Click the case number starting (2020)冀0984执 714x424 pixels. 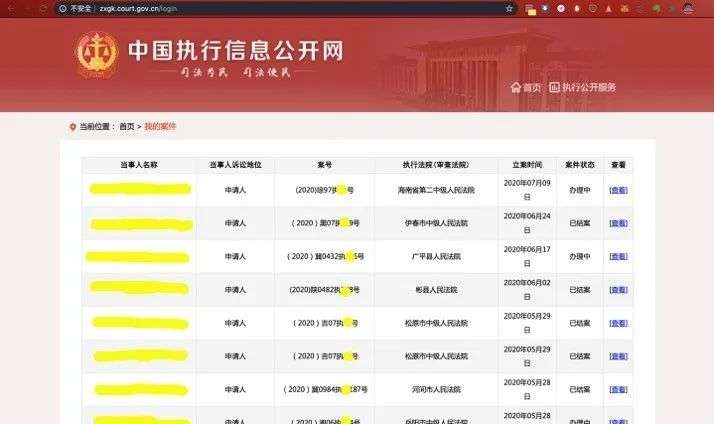325,389
